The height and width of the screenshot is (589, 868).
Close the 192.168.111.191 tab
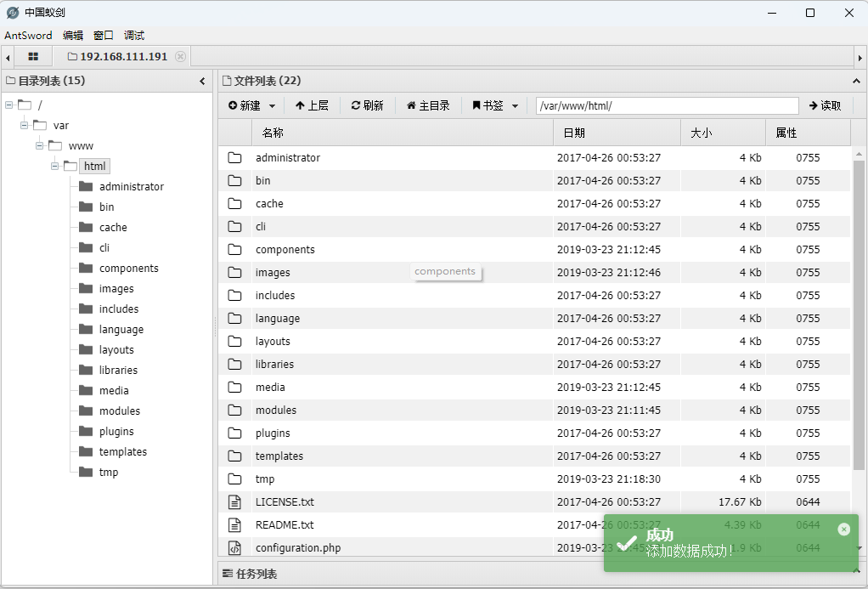coord(180,57)
